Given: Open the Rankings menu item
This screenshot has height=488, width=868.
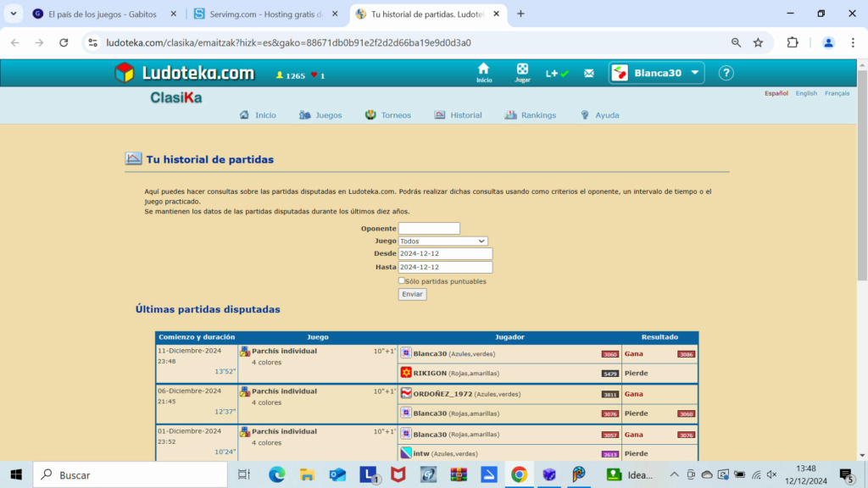Looking at the screenshot, I should pos(531,115).
